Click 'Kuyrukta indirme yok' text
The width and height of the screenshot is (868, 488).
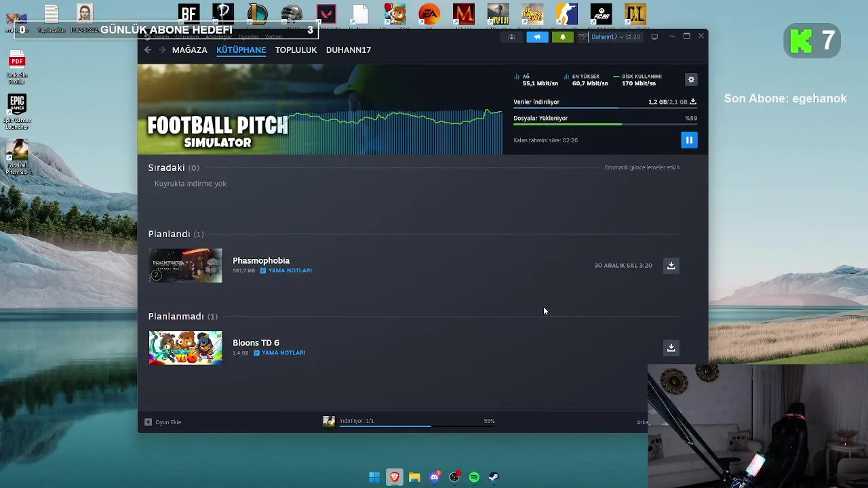click(191, 184)
